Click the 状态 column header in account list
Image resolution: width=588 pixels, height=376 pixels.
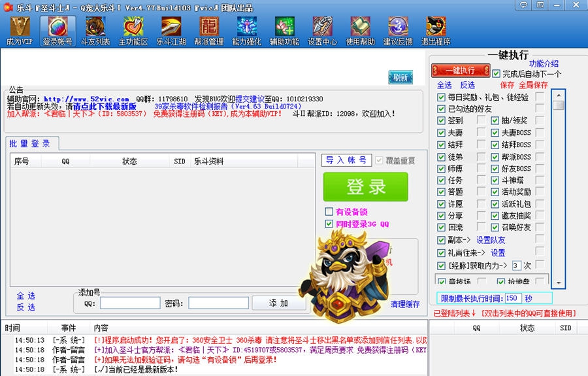pyautogui.click(x=129, y=161)
